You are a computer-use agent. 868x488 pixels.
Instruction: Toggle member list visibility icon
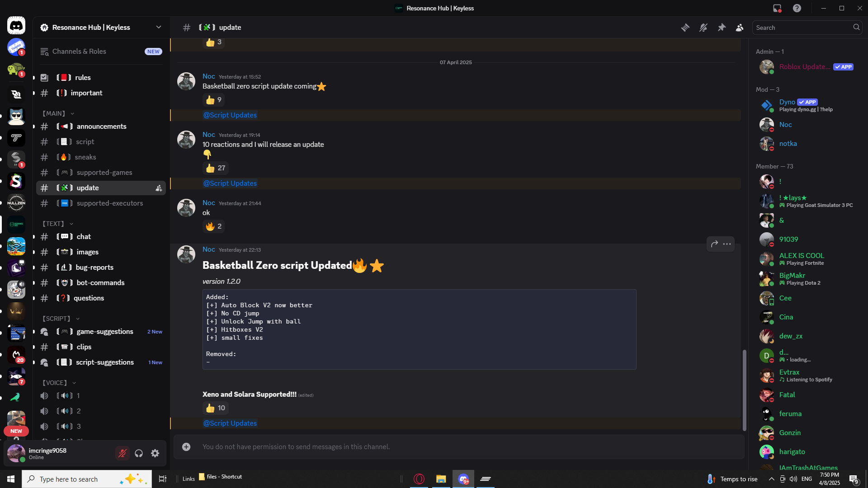coord(740,28)
